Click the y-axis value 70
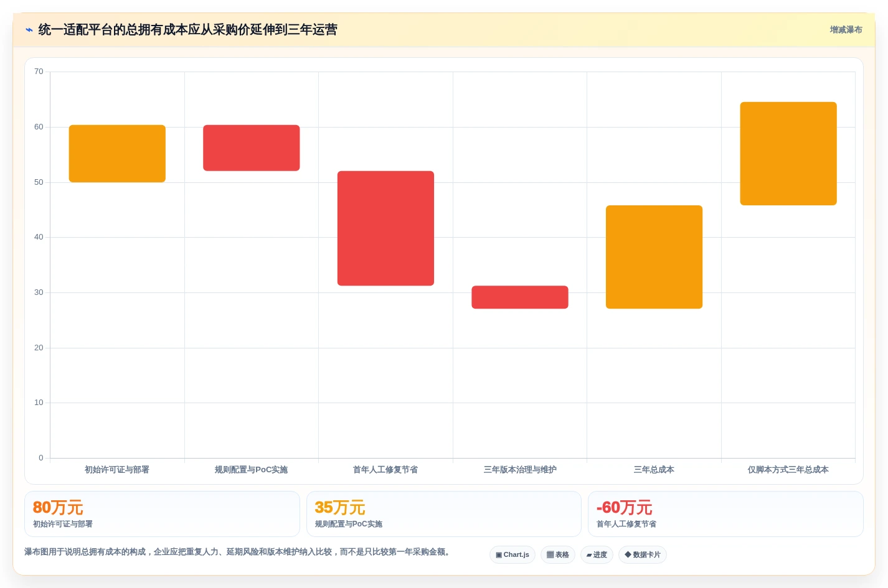 (39, 72)
